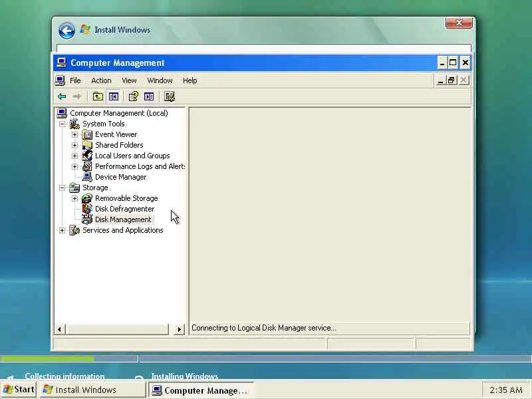Click the Disk Defragmenter icon

(x=87, y=209)
